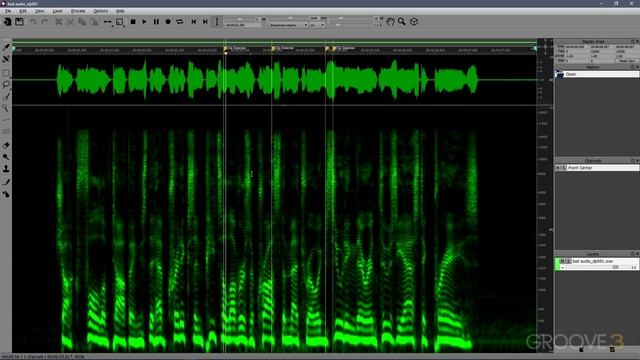640x360 pixels.
Task: Click the Reset View button in Display Area
Action: tap(627, 61)
